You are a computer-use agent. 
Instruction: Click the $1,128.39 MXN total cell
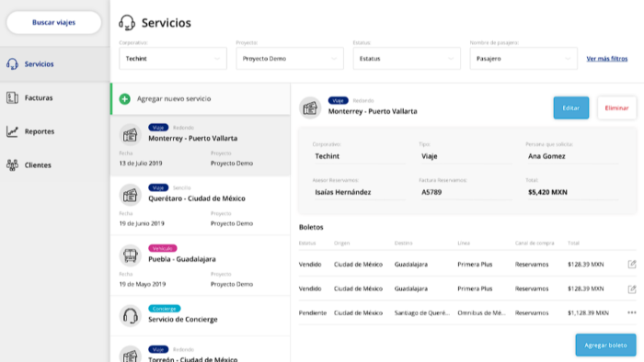588,312
